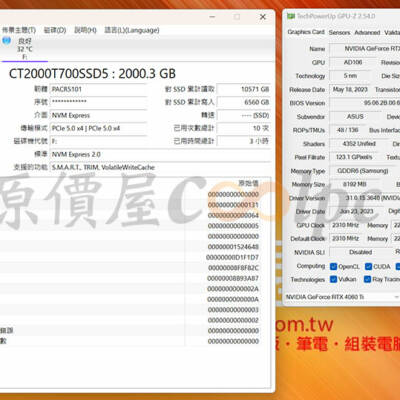Image resolution: width=400 pixels, height=400 pixels.
Task: Toggle the CUDA checkbox
Action: coord(368,266)
